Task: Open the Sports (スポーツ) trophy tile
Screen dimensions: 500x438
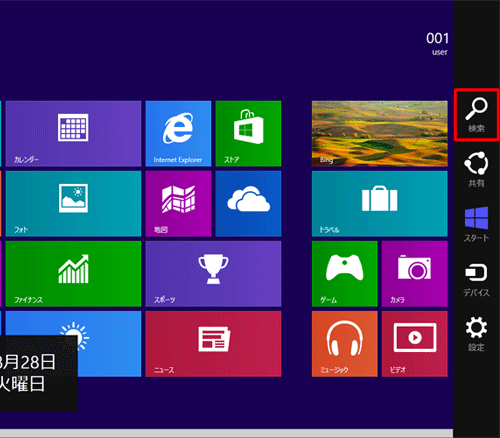Action: coord(213,274)
